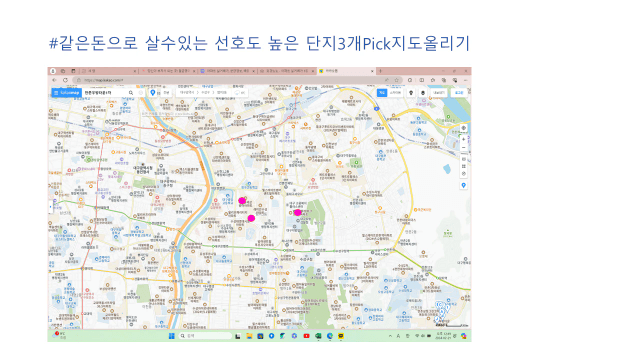Screen dimensions: 640x360
Task: Click the browser split screen icon
Action: pyautogui.click(x=422, y=80)
